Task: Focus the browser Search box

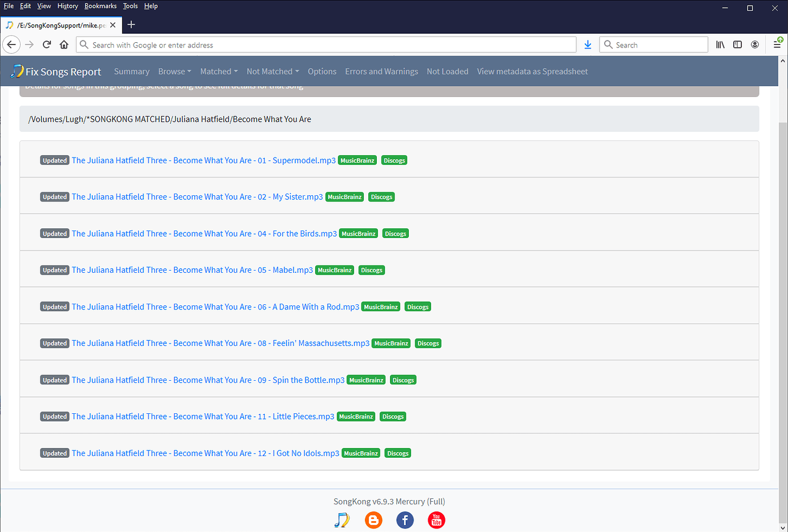Action: 653,45
